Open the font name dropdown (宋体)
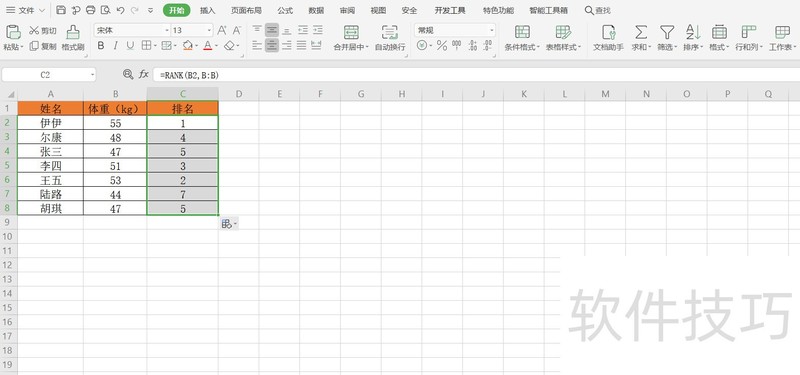800x375 pixels. (132, 31)
